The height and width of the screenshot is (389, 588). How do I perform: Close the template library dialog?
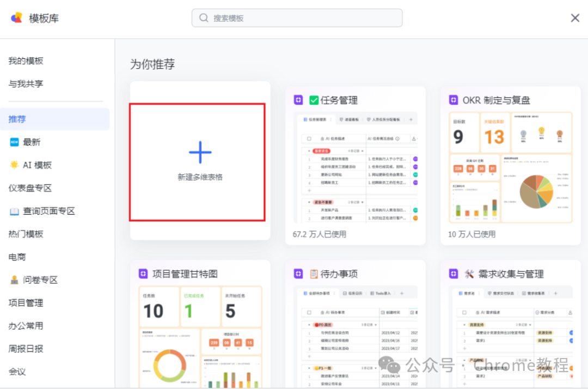pyautogui.click(x=575, y=18)
